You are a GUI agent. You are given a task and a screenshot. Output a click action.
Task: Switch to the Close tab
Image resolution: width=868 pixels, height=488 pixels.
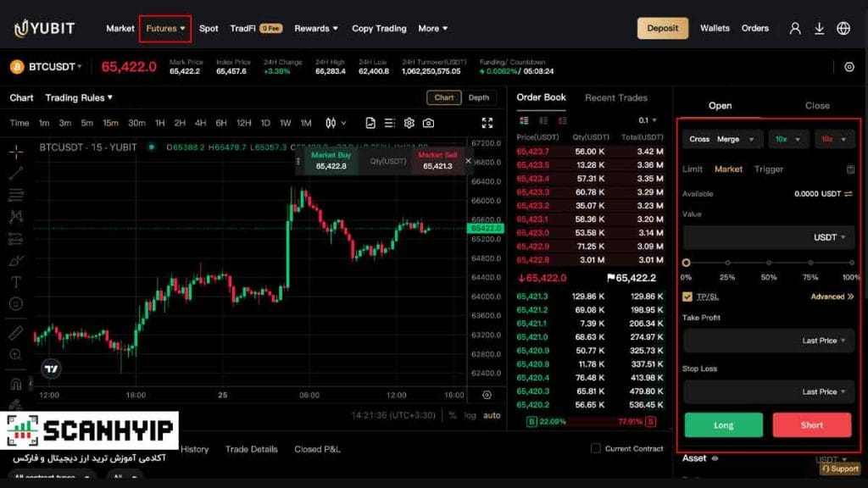[817, 105]
